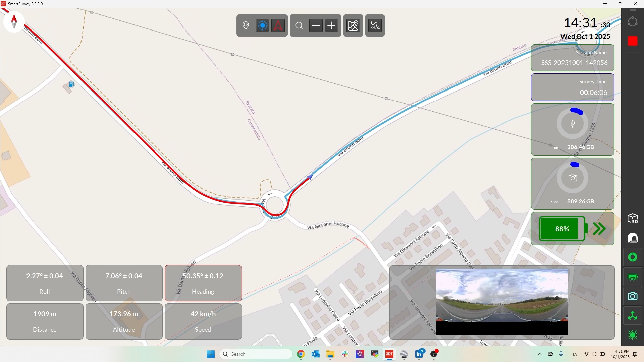This screenshot has height=362, width=644.
Task: Click the Heading readout tile
Action: [203, 283]
